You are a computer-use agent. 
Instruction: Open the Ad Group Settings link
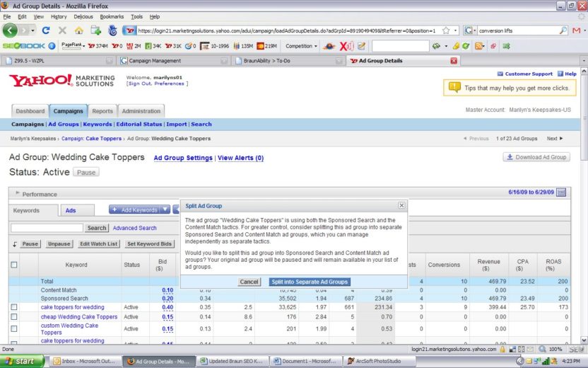click(x=183, y=158)
